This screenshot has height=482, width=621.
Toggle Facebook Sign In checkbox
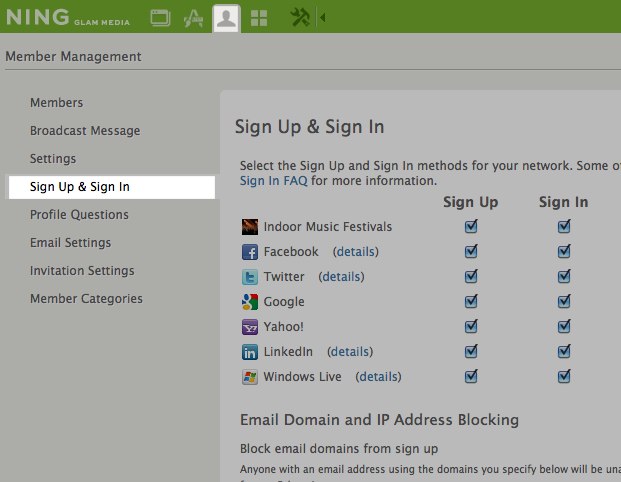[x=564, y=251]
